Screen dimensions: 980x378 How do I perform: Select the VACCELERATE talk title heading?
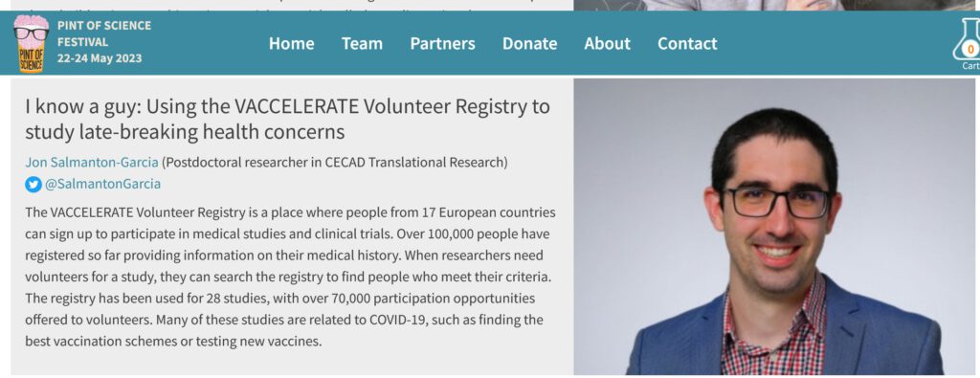tap(287, 119)
